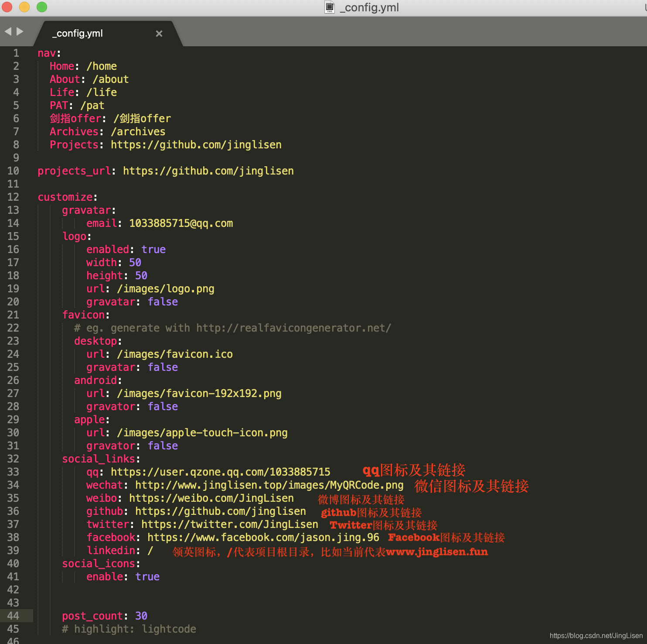
Task: Click the green zoom window button
Action: click(x=42, y=7)
